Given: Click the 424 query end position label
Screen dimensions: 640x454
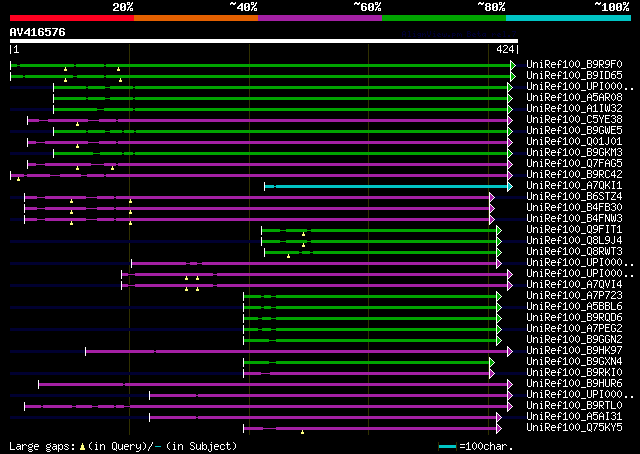Looking at the screenshot, I should [x=505, y=49].
